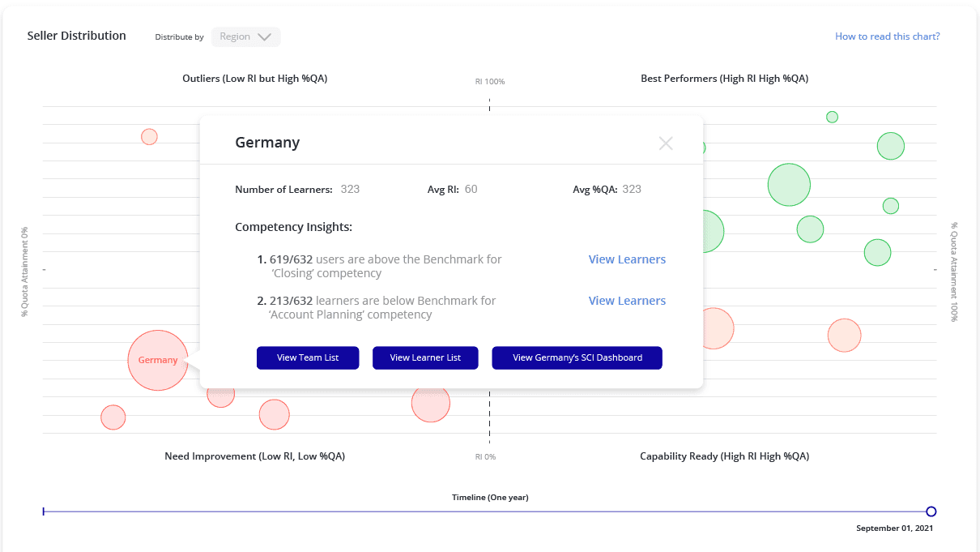
Task: Click the timeline end handle above September 01, 2021
Action: [931, 511]
